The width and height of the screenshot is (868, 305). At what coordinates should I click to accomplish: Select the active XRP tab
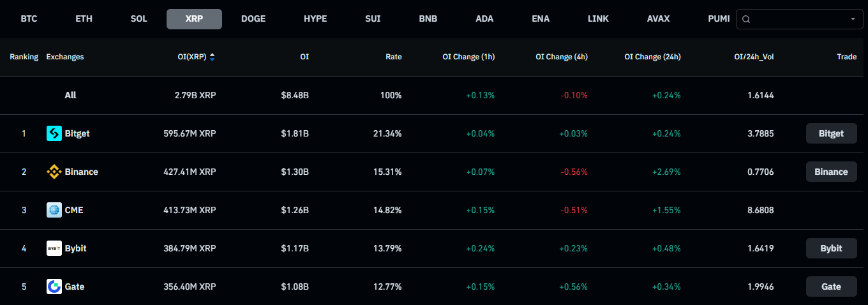click(x=194, y=19)
